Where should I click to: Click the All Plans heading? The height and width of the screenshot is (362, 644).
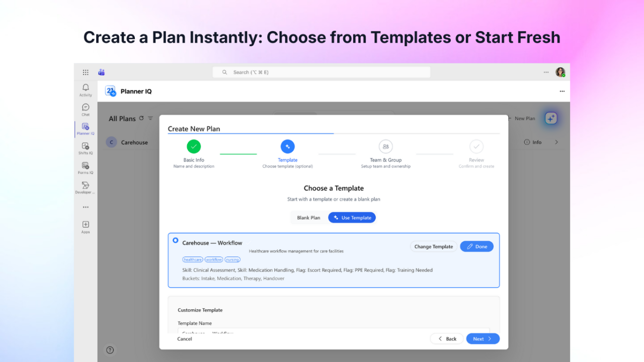(x=122, y=119)
